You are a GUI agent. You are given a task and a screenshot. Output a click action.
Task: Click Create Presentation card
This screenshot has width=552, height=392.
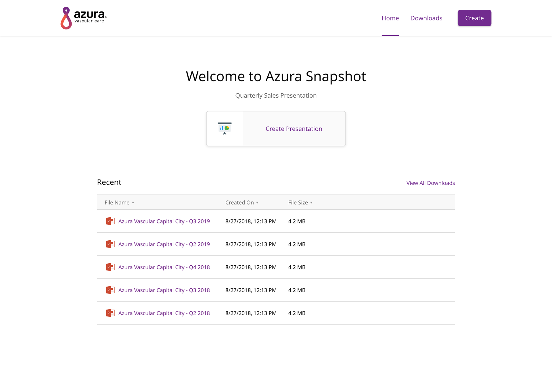(276, 129)
